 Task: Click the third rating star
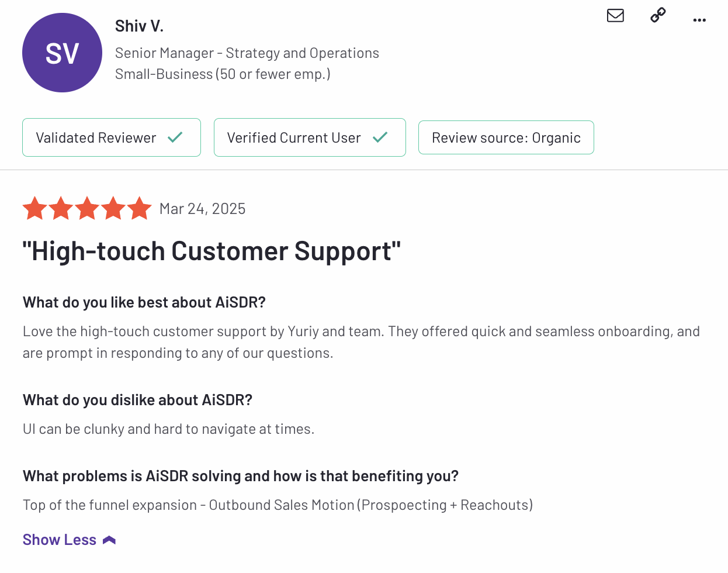click(x=87, y=209)
